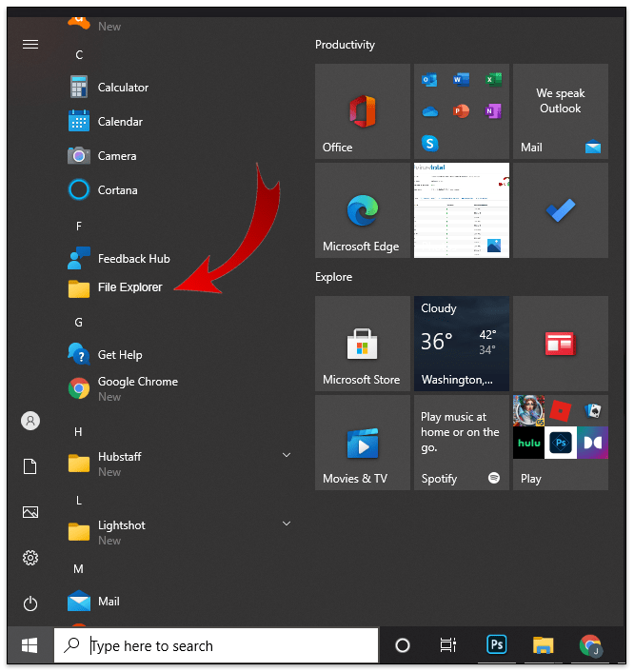The image size is (634, 672).
Task: Open Photoshop Express in Play tile
Action: pyautogui.click(x=561, y=443)
